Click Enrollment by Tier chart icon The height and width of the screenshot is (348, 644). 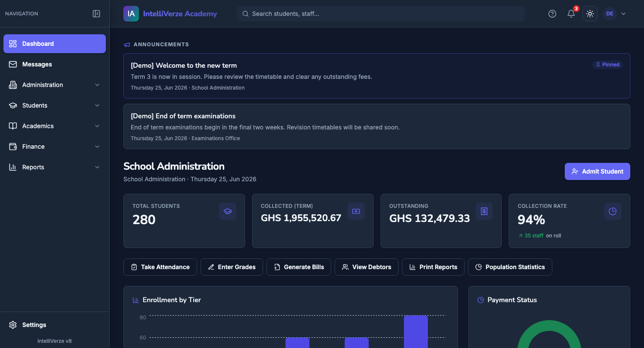(136, 300)
